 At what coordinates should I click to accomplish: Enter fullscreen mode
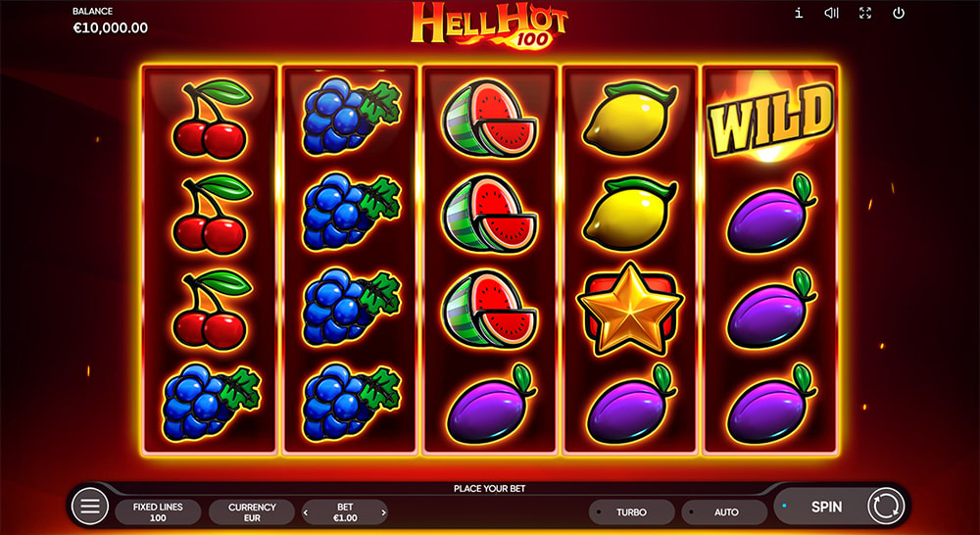click(865, 13)
